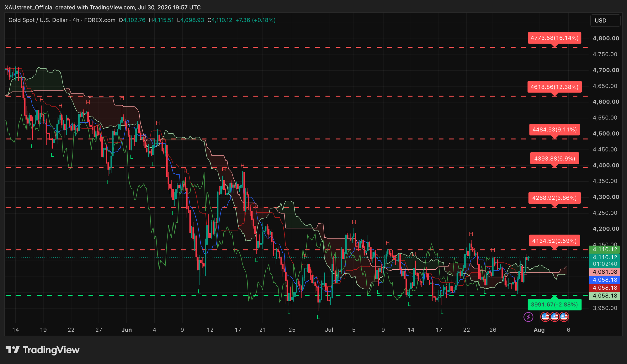Screen dimensions: 627x364
Task: Click the open value O4,102.76
Action: (132, 20)
